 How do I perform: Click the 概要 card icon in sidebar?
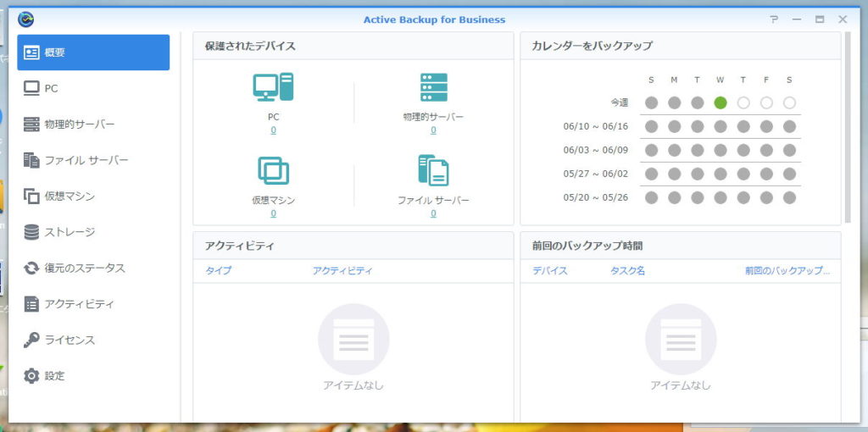[x=31, y=53]
